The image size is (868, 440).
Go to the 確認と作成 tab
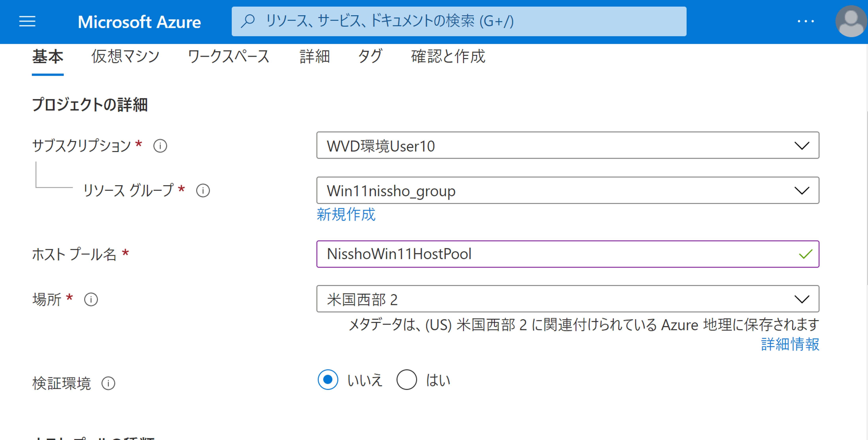pyautogui.click(x=448, y=56)
